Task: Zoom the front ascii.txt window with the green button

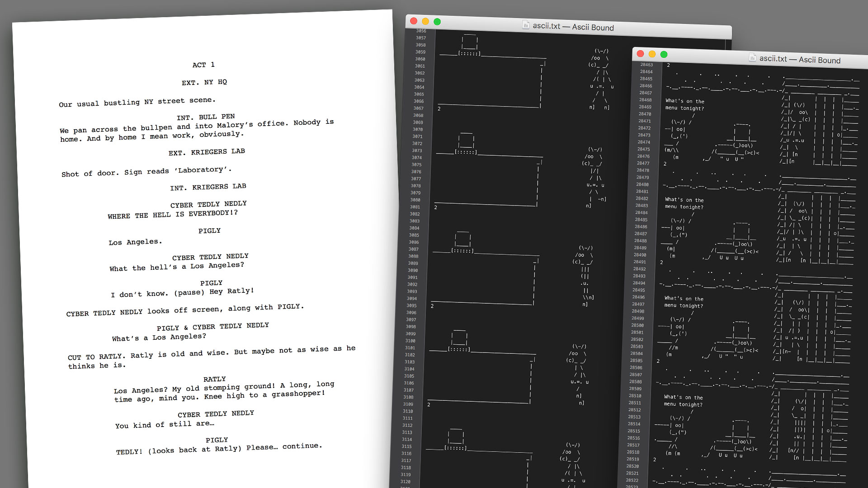Action: click(x=664, y=54)
